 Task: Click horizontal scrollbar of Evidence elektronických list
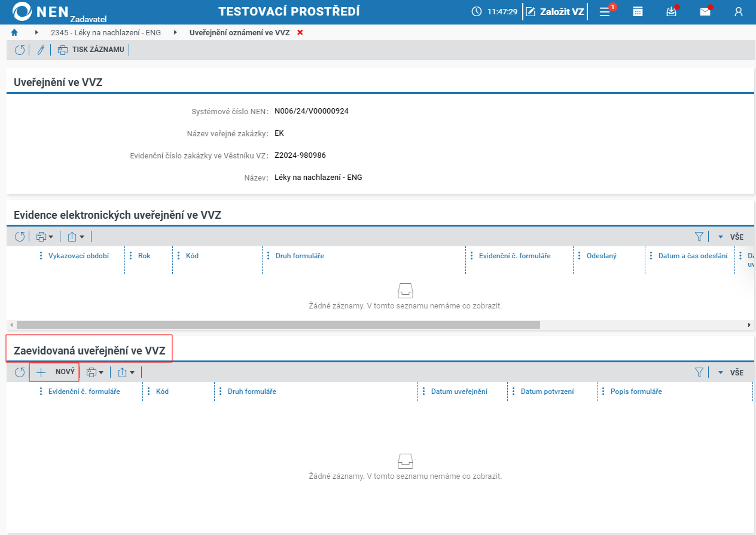point(278,325)
